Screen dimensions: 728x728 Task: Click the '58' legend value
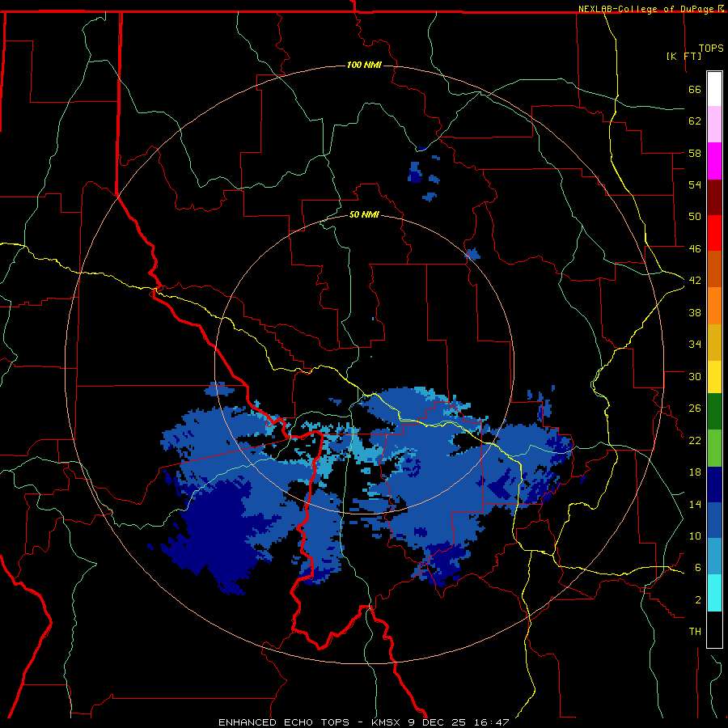[695, 153]
